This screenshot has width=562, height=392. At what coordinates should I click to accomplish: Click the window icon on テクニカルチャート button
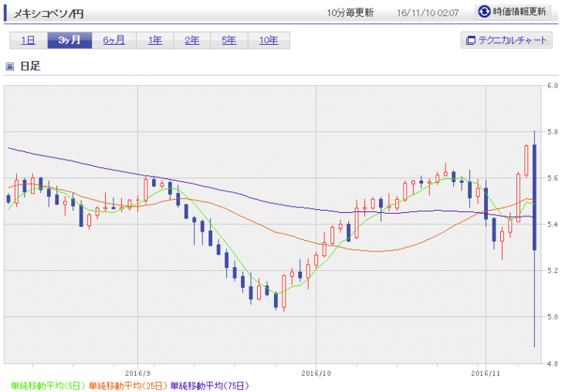pos(470,41)
